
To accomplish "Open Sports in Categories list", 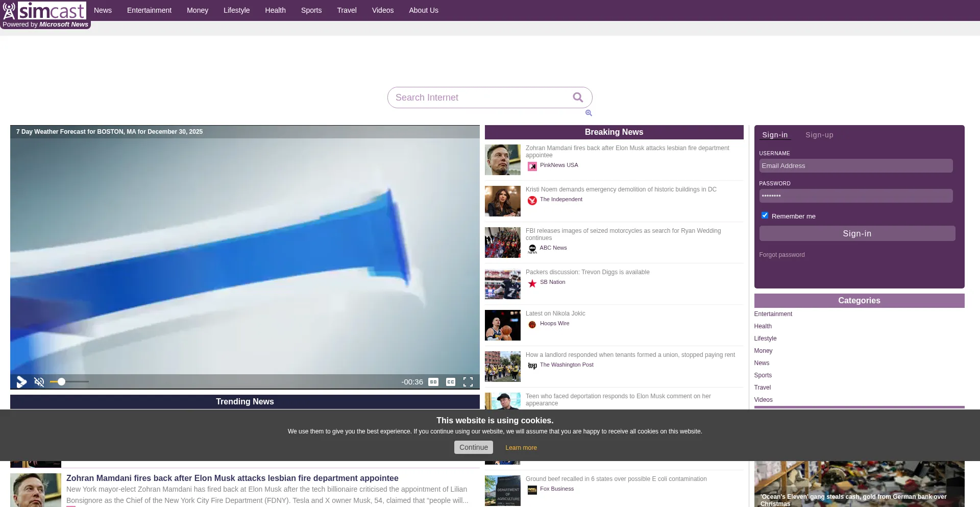I will [763, 375].
